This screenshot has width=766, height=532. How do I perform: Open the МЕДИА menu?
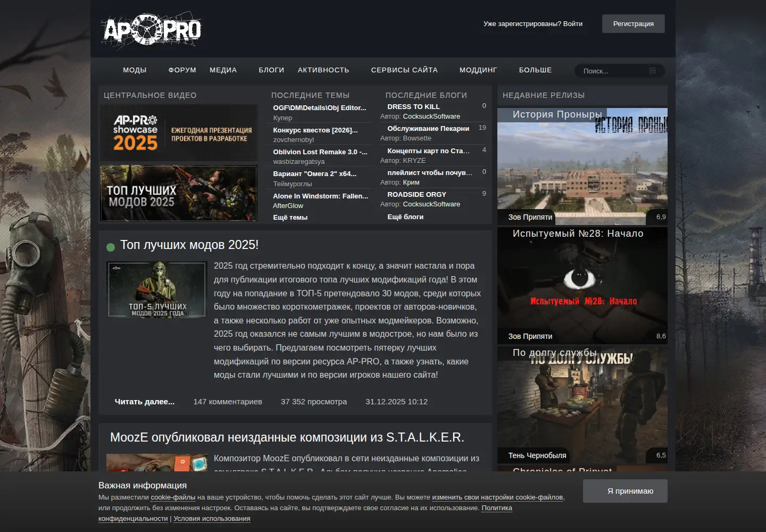point(223,70)
